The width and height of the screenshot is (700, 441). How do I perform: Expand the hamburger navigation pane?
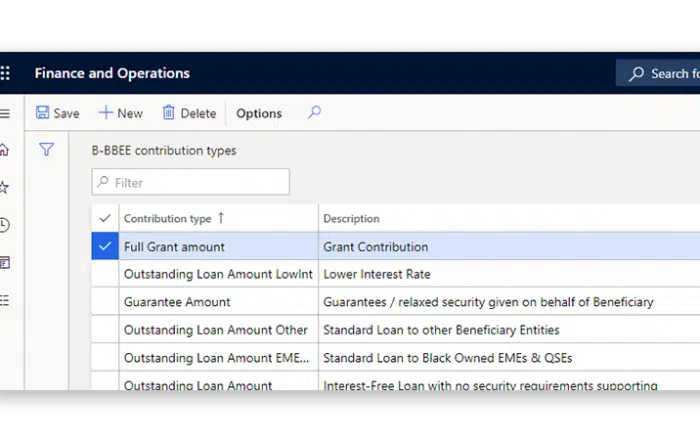(x=5, y=113)
